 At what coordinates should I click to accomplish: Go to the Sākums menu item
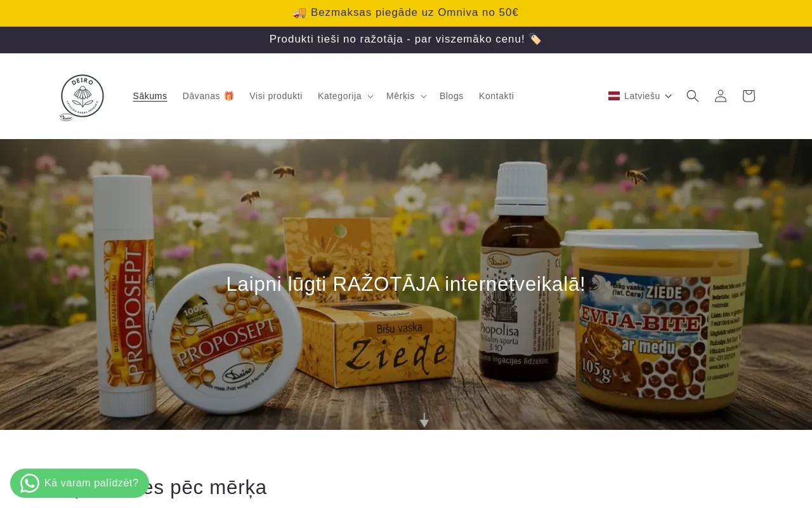(x=150, y=96)
